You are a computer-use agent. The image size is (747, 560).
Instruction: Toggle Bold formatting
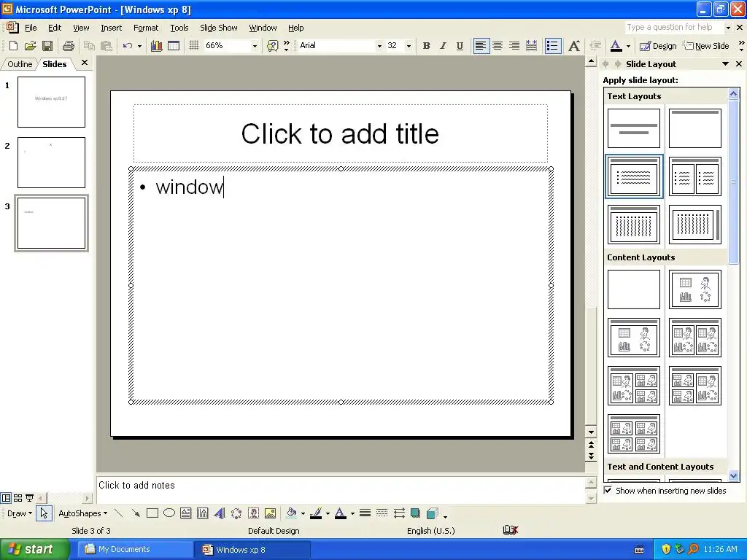point(426,46)
